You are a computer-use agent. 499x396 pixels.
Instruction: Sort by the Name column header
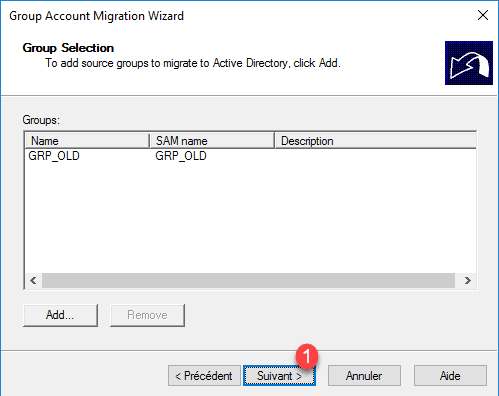[87, 141]
